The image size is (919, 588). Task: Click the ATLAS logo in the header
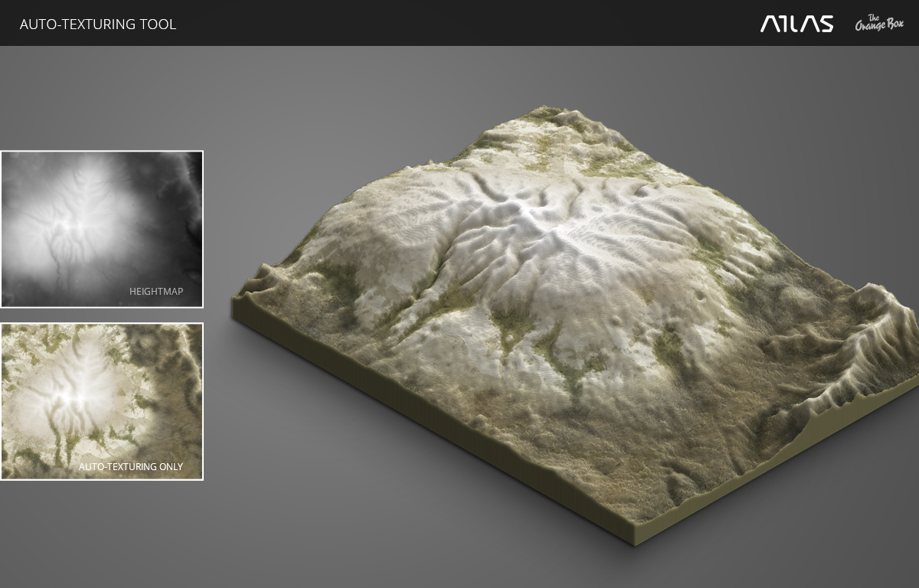(x=796, y=24)
